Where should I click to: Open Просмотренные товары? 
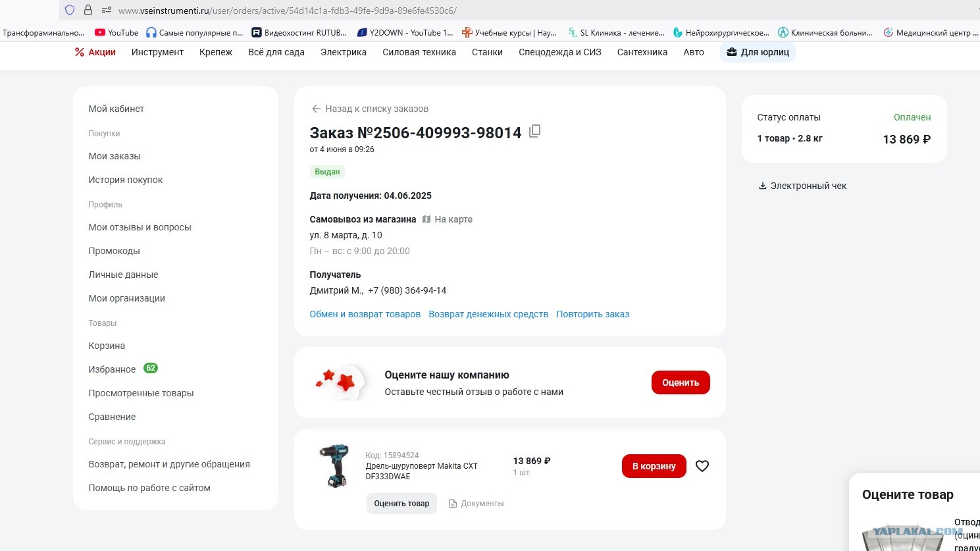click(142, 393)
